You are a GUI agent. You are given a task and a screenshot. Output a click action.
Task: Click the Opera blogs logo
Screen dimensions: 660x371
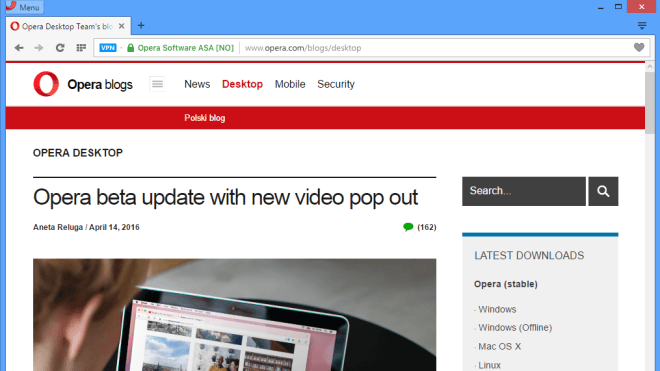[x=83, y=84]
